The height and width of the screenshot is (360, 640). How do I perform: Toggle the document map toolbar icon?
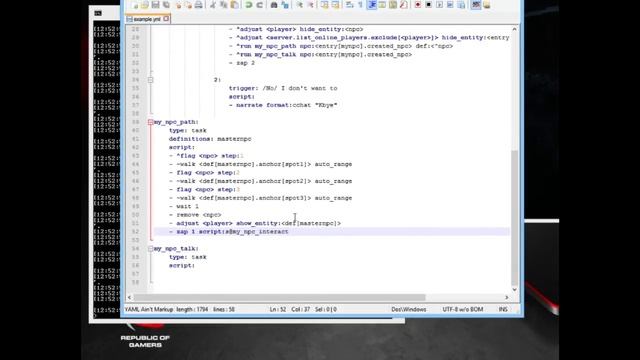(393, 5)
